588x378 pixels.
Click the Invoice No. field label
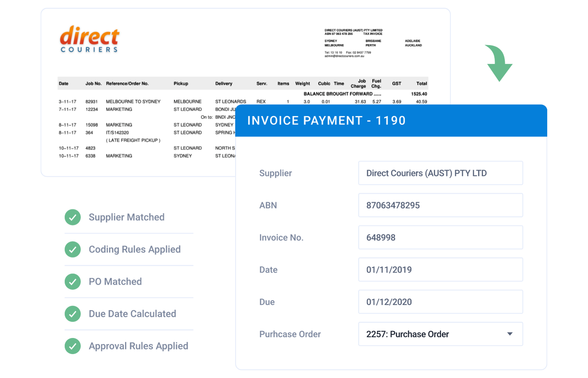pos(281,237)
